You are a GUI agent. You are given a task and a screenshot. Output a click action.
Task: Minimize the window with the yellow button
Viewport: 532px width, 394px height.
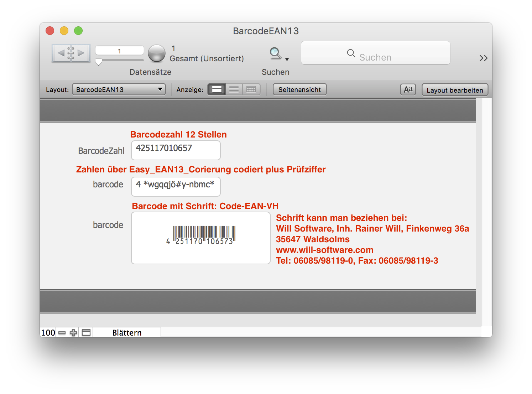pyautogui.click(x=64, y=31)
